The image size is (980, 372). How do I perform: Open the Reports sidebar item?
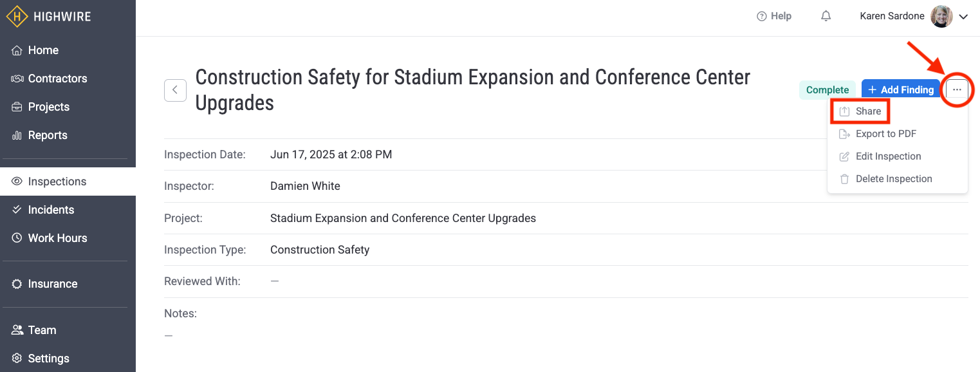[x=47, y=135]
